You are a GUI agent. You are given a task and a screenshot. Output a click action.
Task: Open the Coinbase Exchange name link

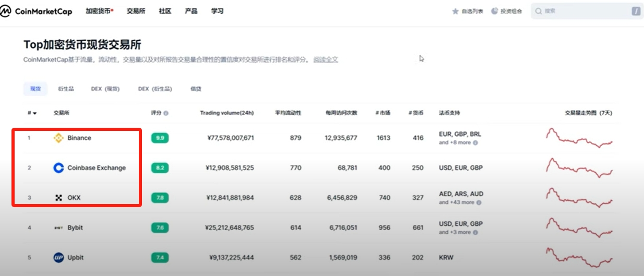[97, 168]
